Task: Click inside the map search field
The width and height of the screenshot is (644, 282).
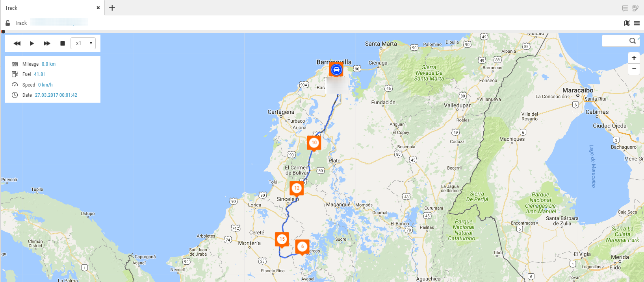Action: pyautogui.click(x=615, y=41)
